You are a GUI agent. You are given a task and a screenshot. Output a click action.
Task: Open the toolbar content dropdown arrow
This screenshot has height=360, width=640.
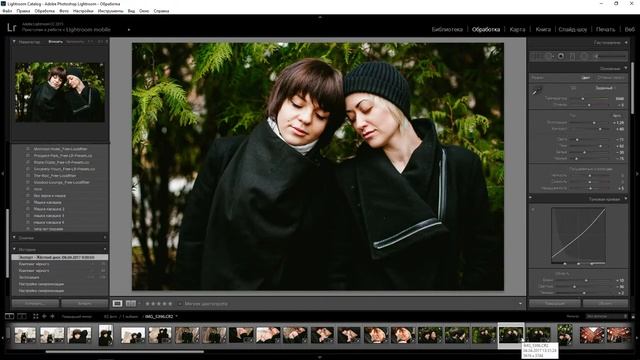pyautogui.click(x=520, y=304)
